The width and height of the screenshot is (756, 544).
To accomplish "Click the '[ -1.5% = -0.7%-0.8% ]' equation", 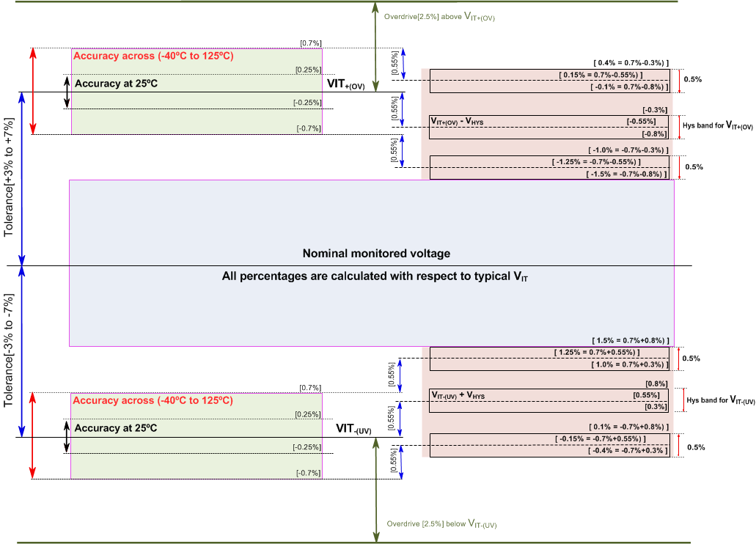I will pos(627,174).
